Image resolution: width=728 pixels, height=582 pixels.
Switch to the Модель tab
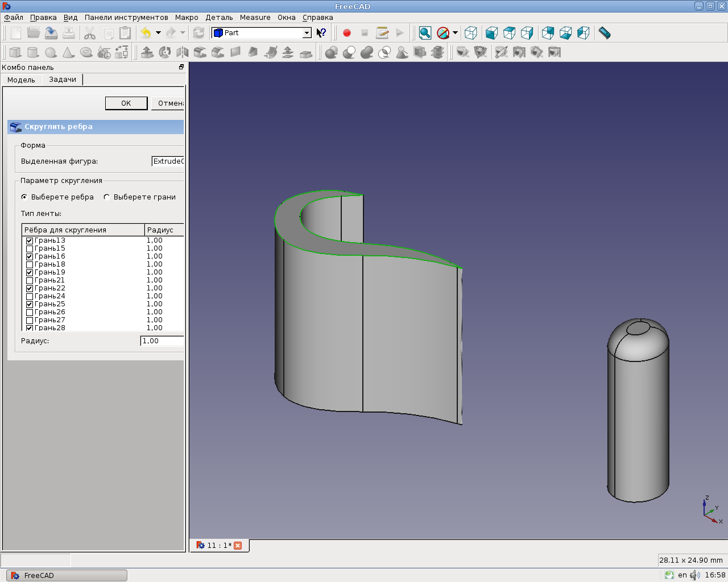pos(21,80)
